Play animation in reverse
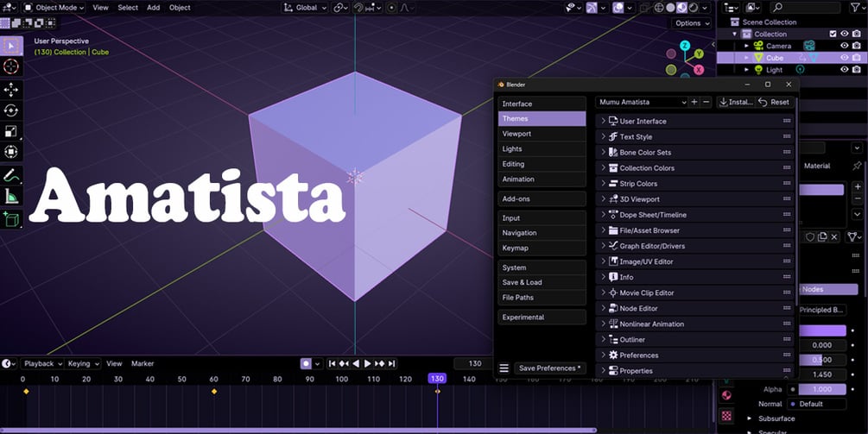This screenshot has height=434, width=868. pyautogui.click(x=356, y=363)
